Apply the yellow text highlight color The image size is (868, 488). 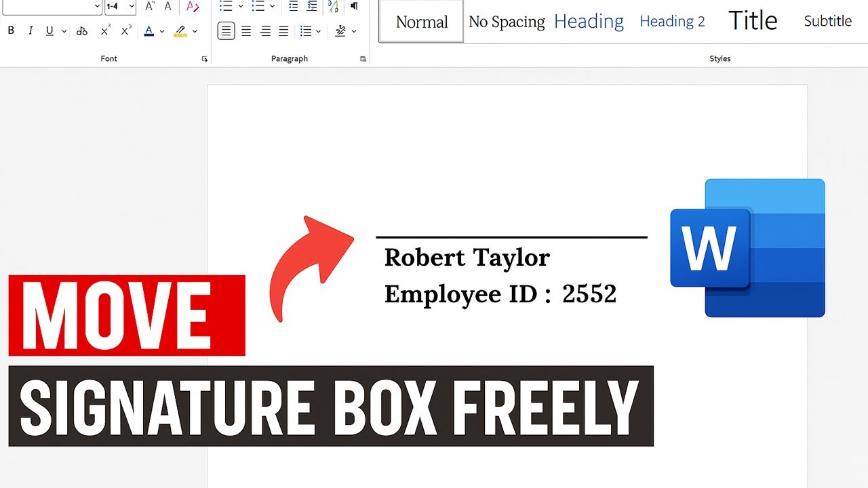[x=180, y=31]
